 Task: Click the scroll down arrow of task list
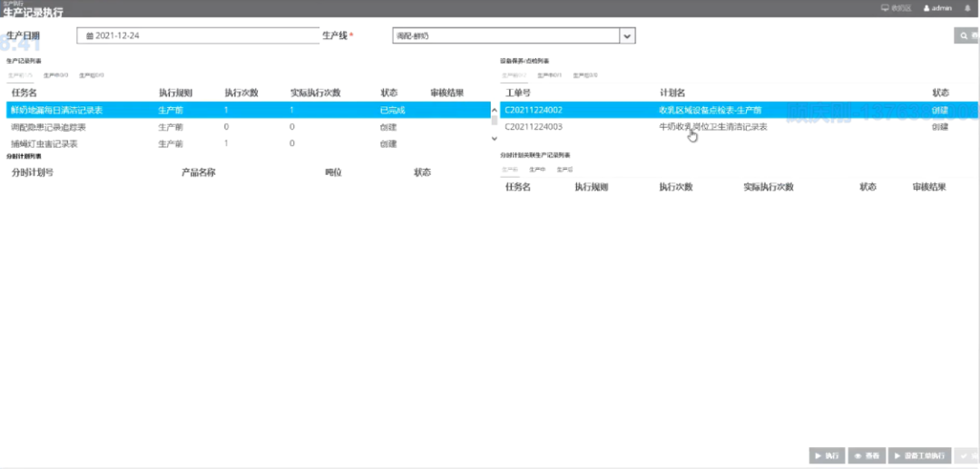point(495,139)
